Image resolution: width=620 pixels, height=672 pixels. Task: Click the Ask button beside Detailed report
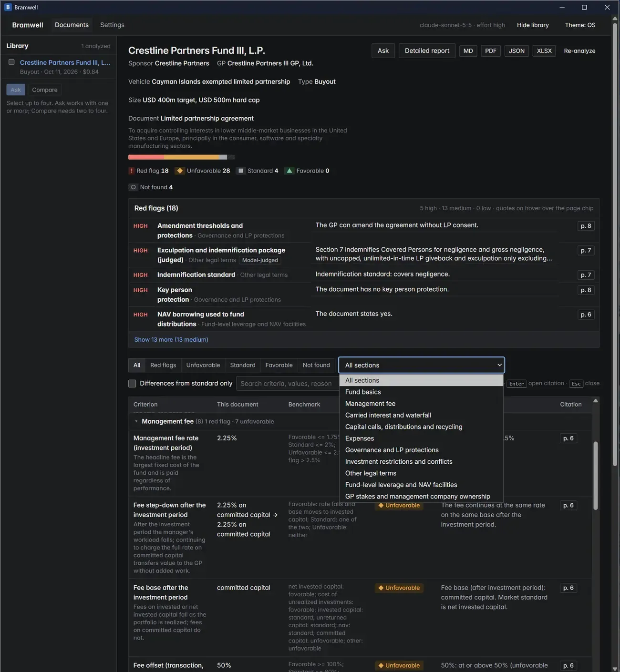[383, 51]
